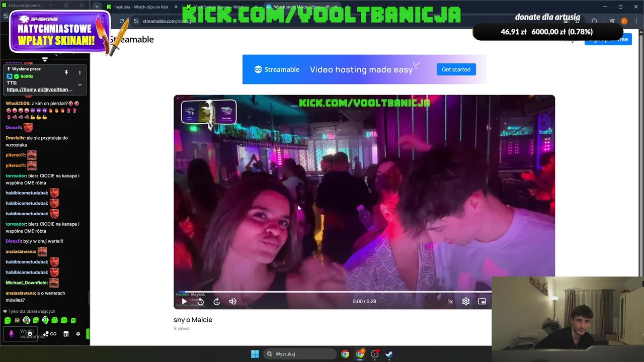Open the chat bubbles icon

pyautogui.click(x=45, y=334)
